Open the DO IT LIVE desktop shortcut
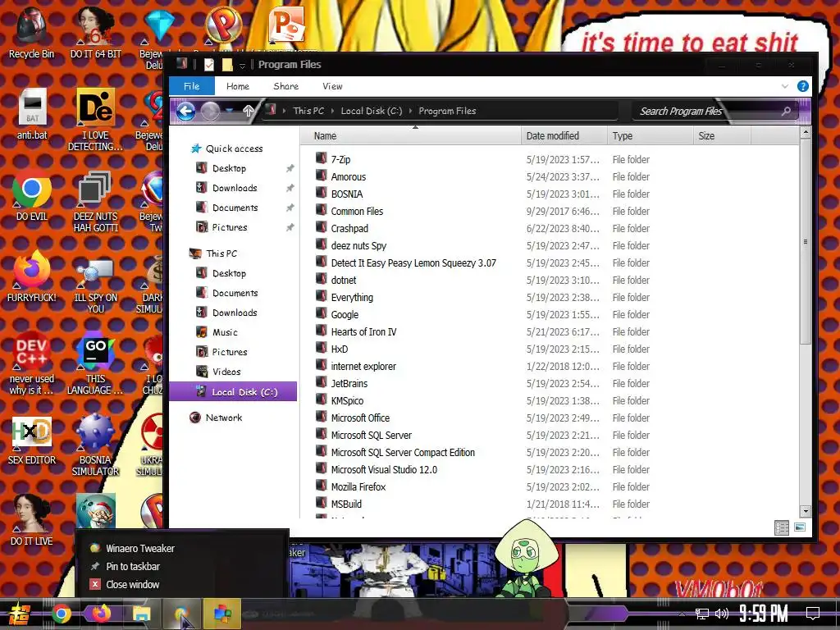840x630 pixels. coord(32,521)
